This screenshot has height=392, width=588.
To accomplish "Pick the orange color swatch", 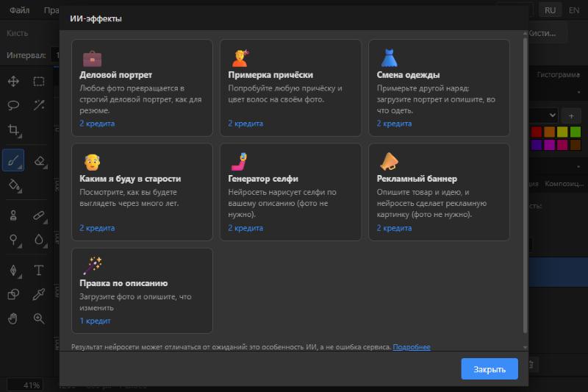I will coord(549,132).
